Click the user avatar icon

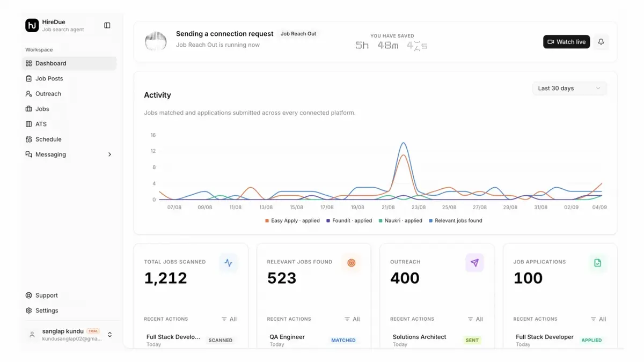[32, 335]
